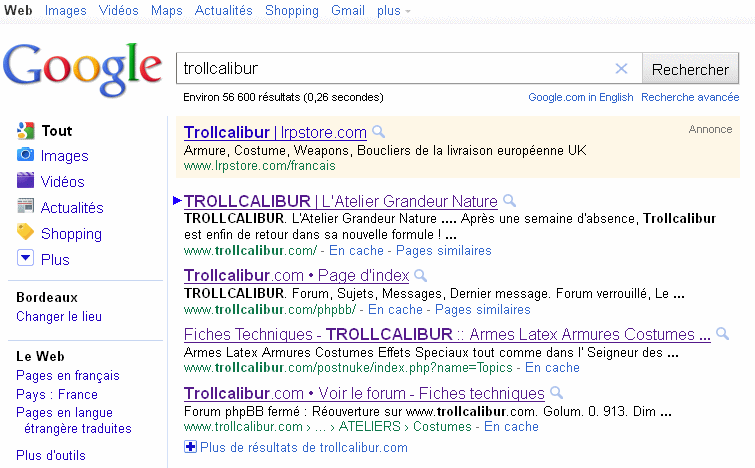Select Shopping label in left sidebar
The width and height of the screenshot is (755, 468).
[71, 234]
